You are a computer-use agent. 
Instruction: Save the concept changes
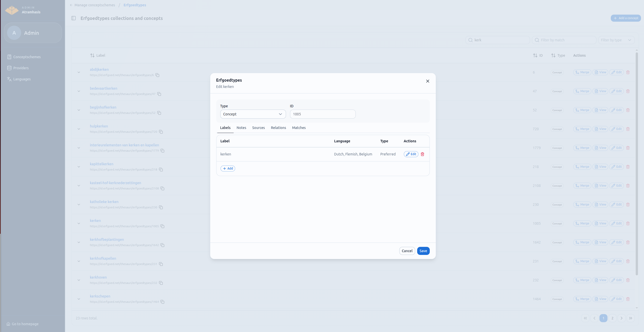tap(423, 251)
